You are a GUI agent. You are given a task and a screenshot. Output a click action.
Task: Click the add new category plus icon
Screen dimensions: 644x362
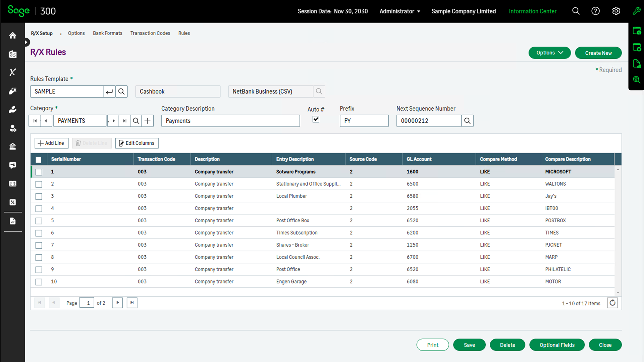coord(148,121)
